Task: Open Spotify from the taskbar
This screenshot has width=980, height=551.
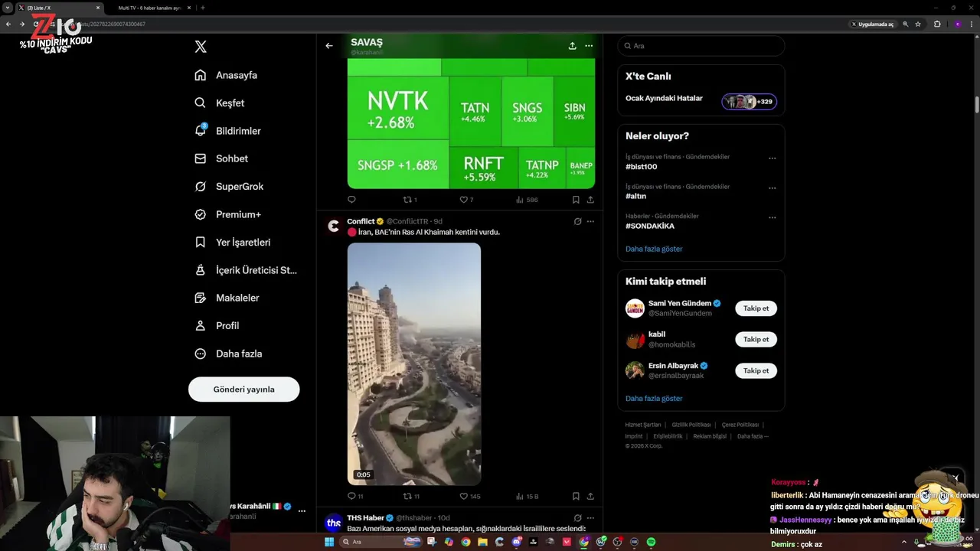Action: coord(651,542)
